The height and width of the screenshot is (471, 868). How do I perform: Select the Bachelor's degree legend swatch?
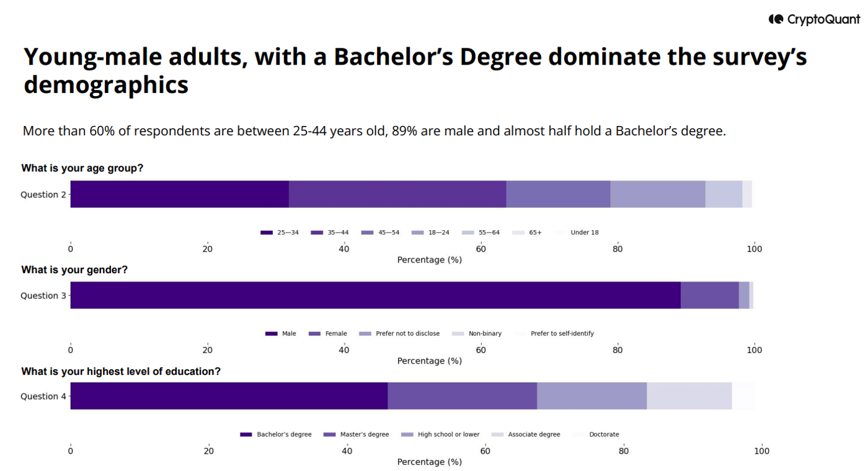pos(246,435)
